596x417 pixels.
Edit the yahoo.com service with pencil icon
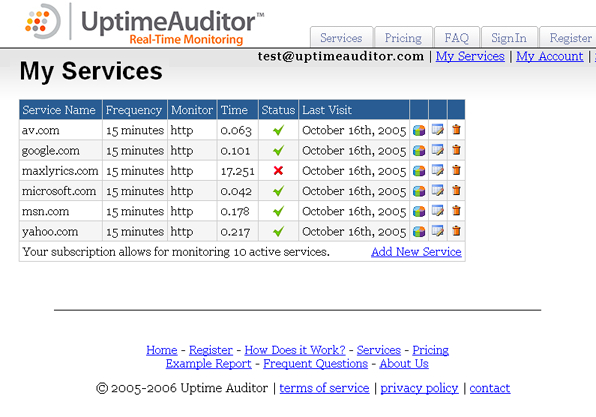437,231
